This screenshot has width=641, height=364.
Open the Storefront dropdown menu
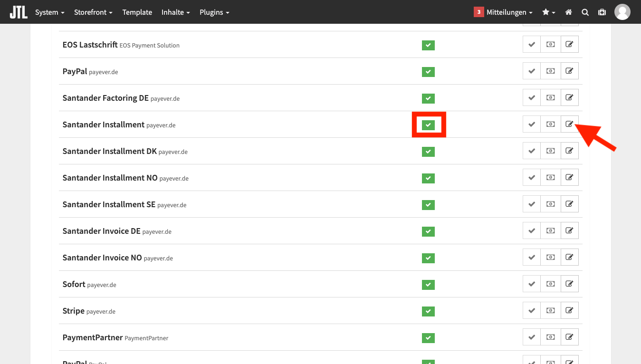[93, 12]
